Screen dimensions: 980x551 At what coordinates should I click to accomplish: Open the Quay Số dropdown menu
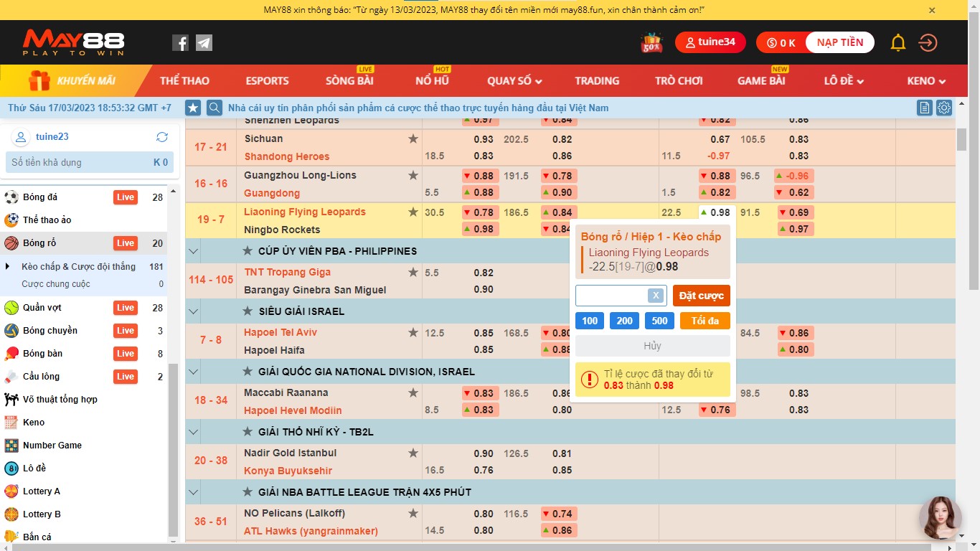click(514, 81)
